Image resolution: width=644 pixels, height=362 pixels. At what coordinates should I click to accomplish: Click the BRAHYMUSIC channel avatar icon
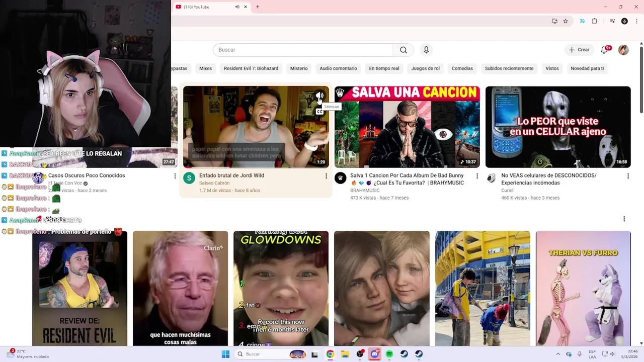point(340,177)
